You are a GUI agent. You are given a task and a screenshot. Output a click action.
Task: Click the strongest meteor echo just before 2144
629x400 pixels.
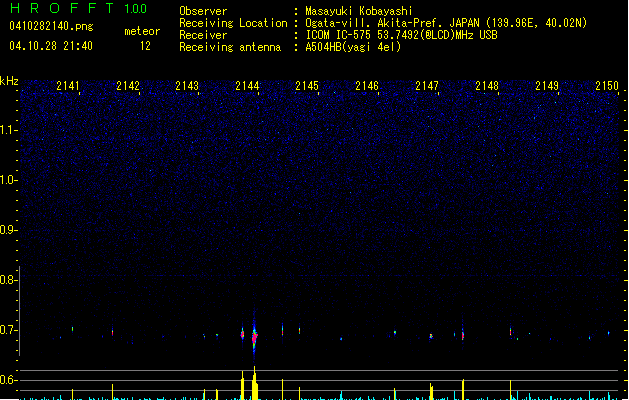(254, 336)
